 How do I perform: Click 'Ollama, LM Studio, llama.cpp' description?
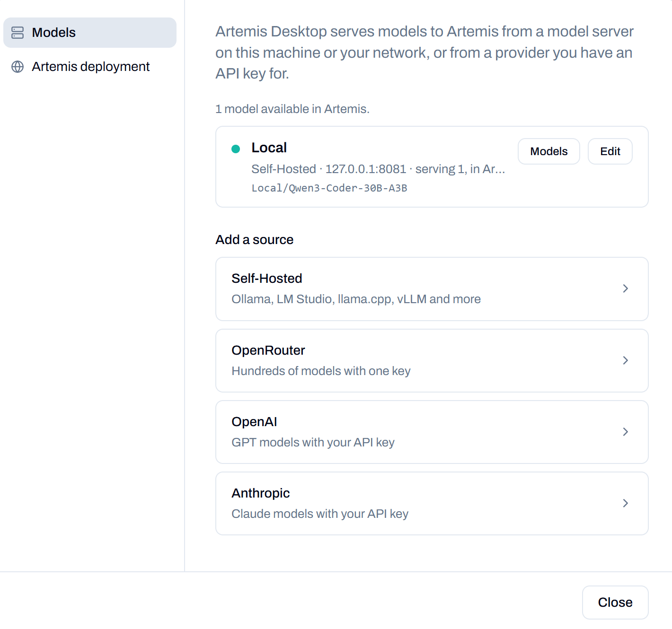point(356,299)
